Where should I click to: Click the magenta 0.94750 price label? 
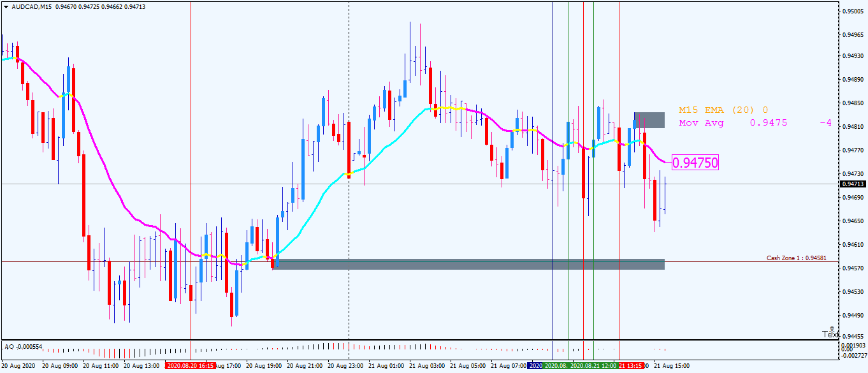(x=695, y=162)
